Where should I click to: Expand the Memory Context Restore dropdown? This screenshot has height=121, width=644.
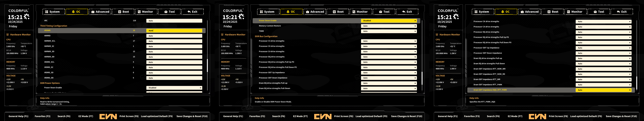pyautogui.click(x=389, y=26)
